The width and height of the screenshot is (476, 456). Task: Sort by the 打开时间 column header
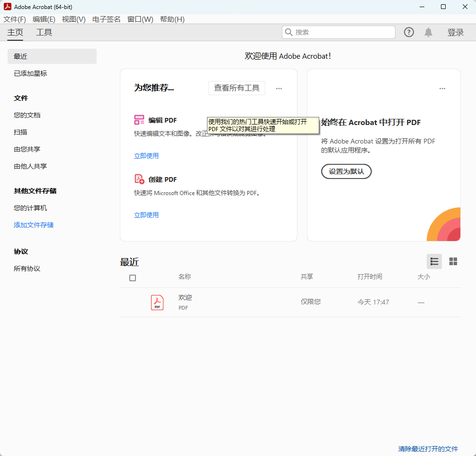pos(370,277)
